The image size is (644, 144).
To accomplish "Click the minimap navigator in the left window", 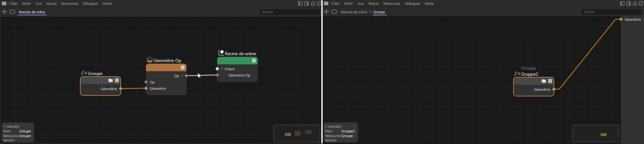I will point(297,134).
